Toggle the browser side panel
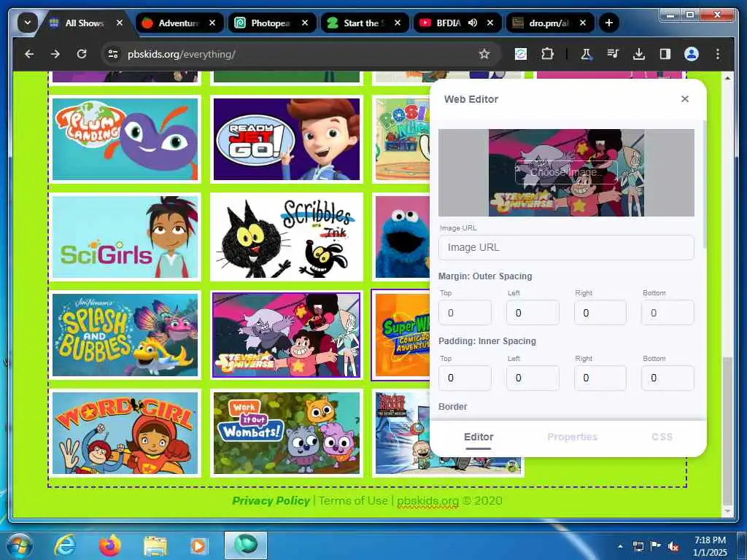747x560 pixels. pos(665,54)
